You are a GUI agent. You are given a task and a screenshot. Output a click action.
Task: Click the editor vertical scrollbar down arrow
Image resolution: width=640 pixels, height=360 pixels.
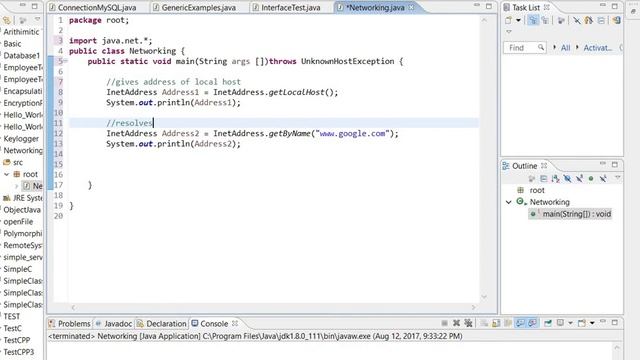click(x=484, y=297)
